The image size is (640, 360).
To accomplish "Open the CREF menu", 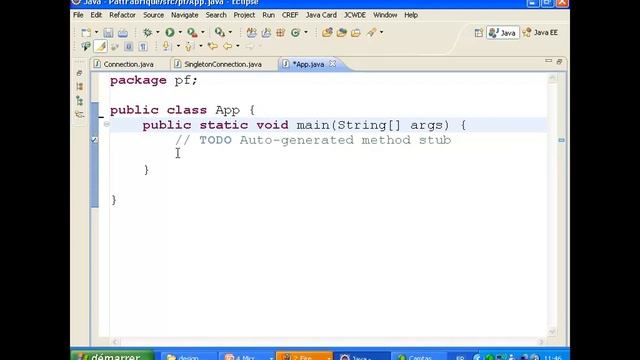I will 290,15.
